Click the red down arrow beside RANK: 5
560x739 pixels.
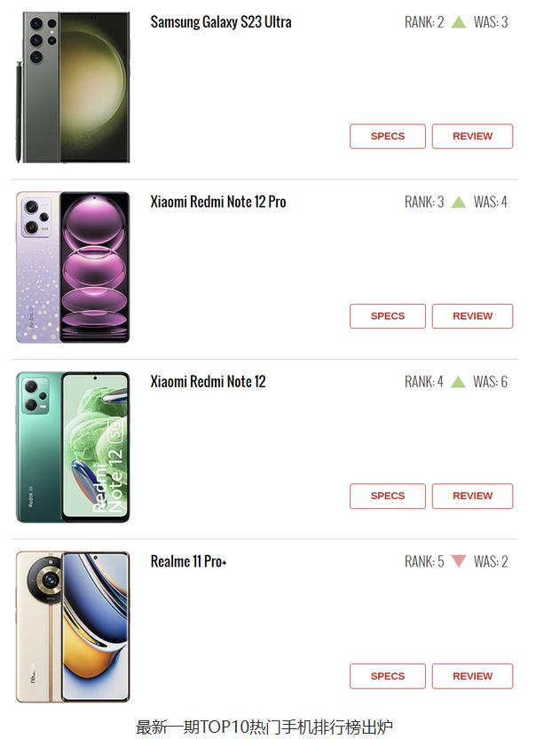tap(459, 560)
